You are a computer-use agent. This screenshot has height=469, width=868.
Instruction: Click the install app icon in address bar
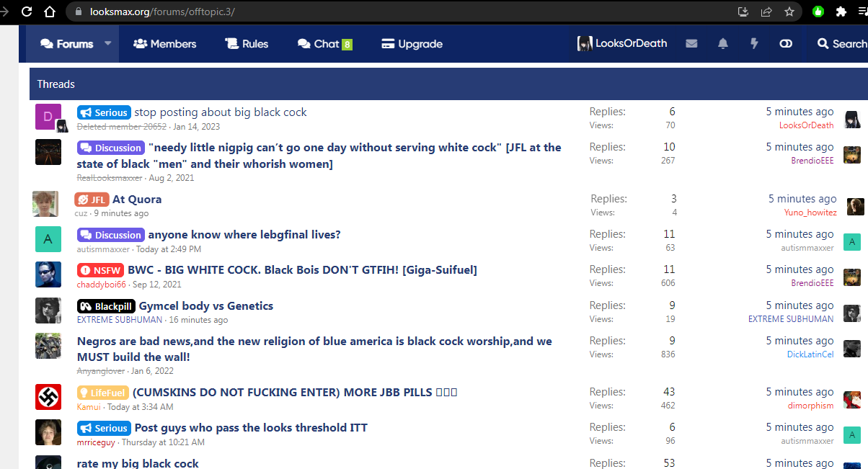pos(743,12)
